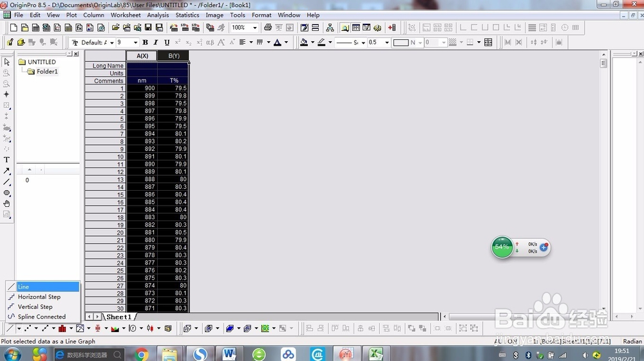This screenshot has width=644, height=361.
Task: Click the Long Name row header
Action: pyautogui.click(x=105, y=65)
